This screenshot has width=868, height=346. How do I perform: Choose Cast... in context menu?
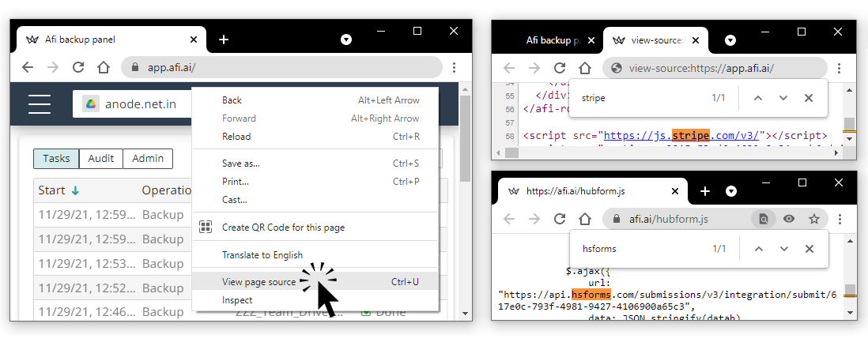coord(315,200)
